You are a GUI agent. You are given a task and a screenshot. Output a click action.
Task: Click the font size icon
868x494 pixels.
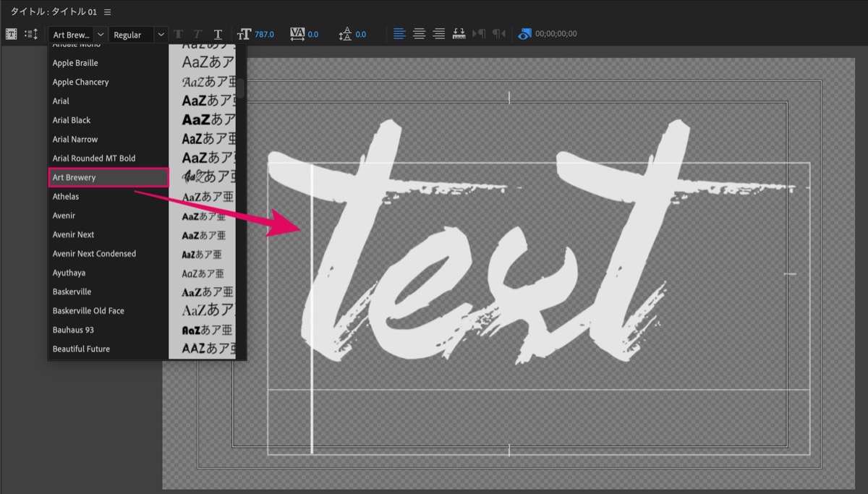244,34
